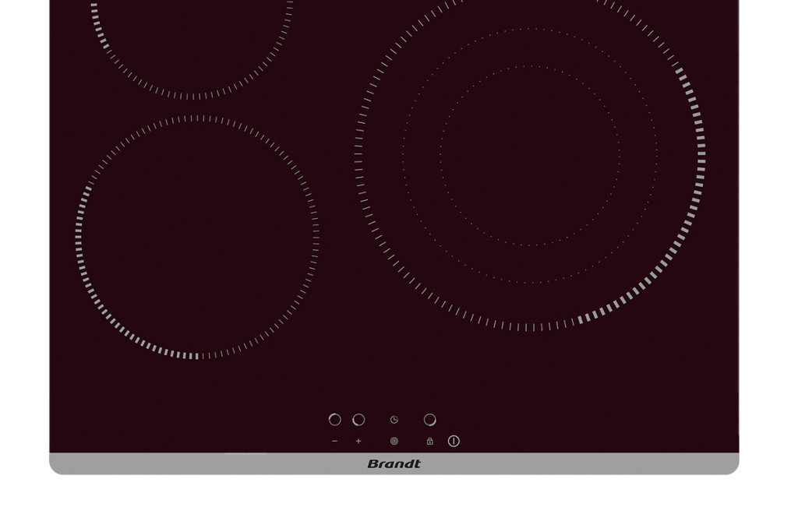Tap the clock timer icon
This screenshot has width=798, height=532.
(394, 420)
